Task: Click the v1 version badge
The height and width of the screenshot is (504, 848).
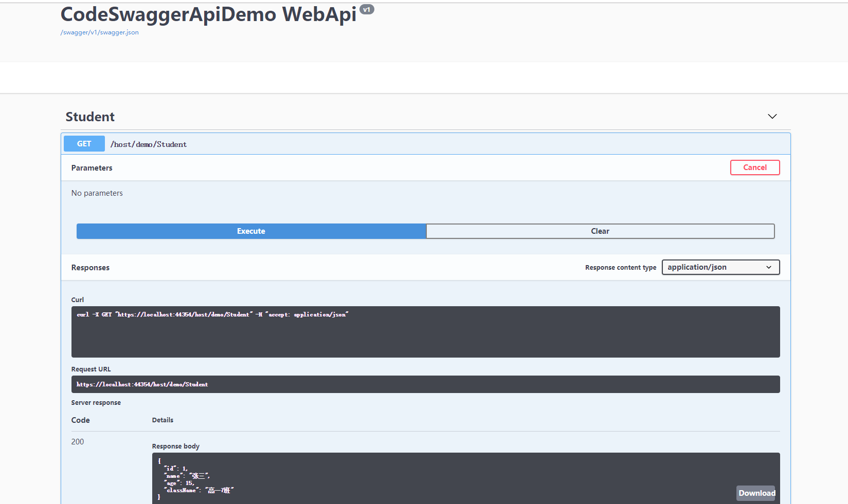Action: click(x=367, y=9)
